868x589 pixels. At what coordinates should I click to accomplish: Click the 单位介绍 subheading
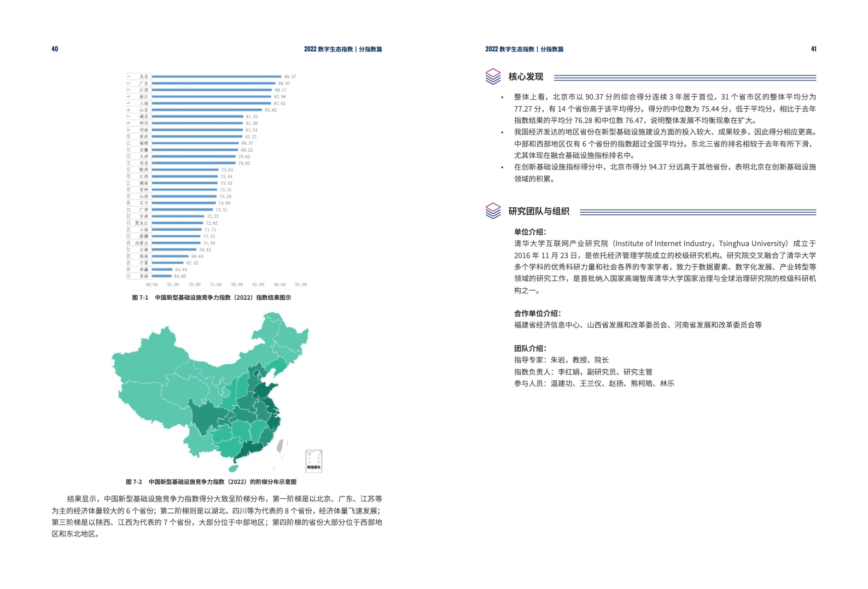click(x=530, y=232)
